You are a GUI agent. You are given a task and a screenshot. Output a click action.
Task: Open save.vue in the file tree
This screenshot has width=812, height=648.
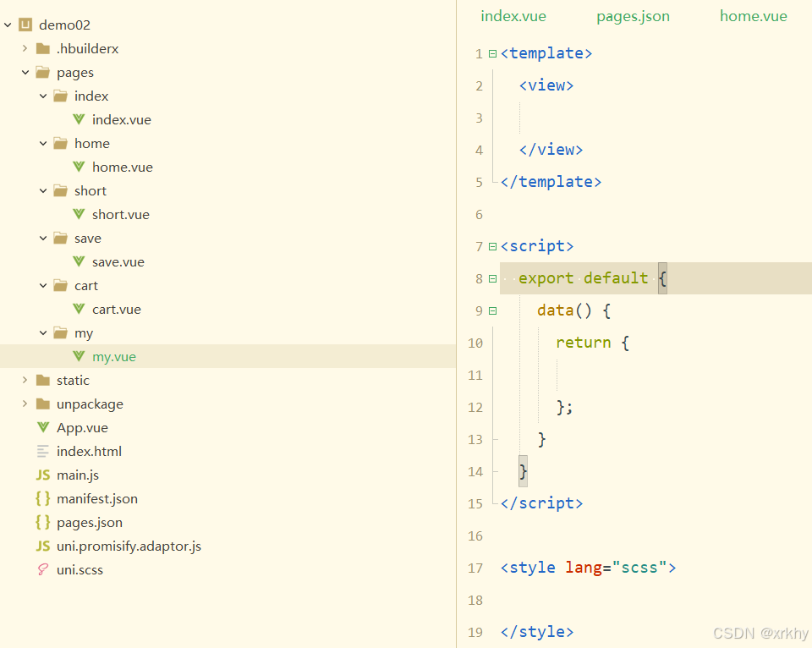pos(118,261)
